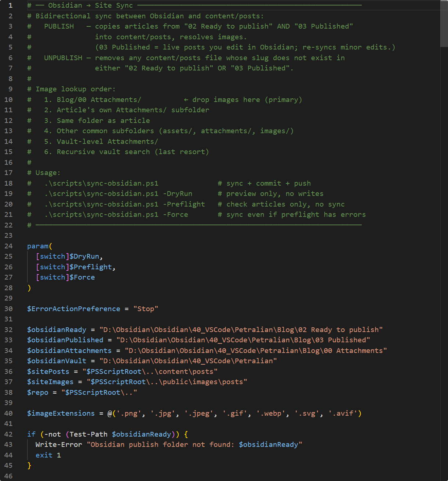
Task: Click the "# Usage:" comment
Action: [44, 173]
